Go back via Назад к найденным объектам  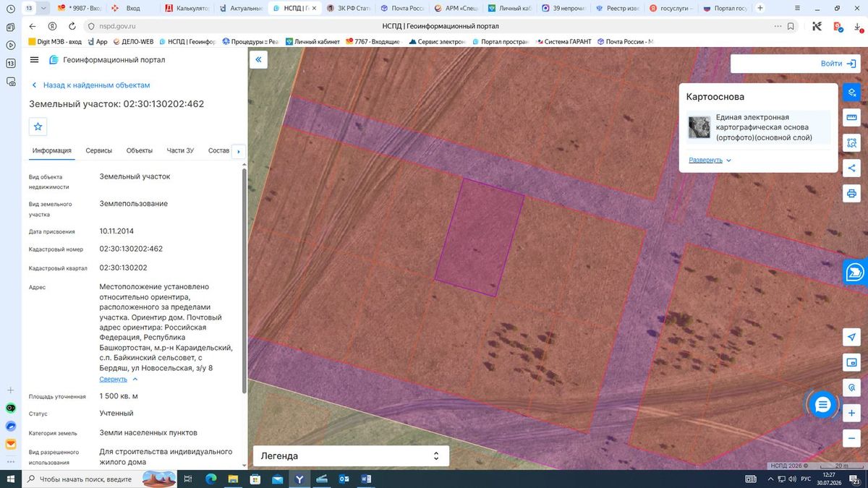pos(90,85)
